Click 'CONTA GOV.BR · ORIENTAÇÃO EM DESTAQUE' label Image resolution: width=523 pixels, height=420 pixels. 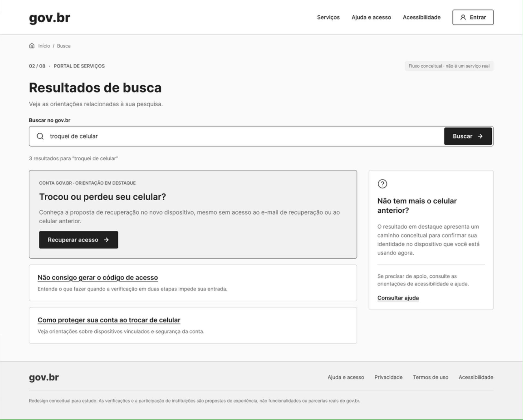(x=87, y=183)
